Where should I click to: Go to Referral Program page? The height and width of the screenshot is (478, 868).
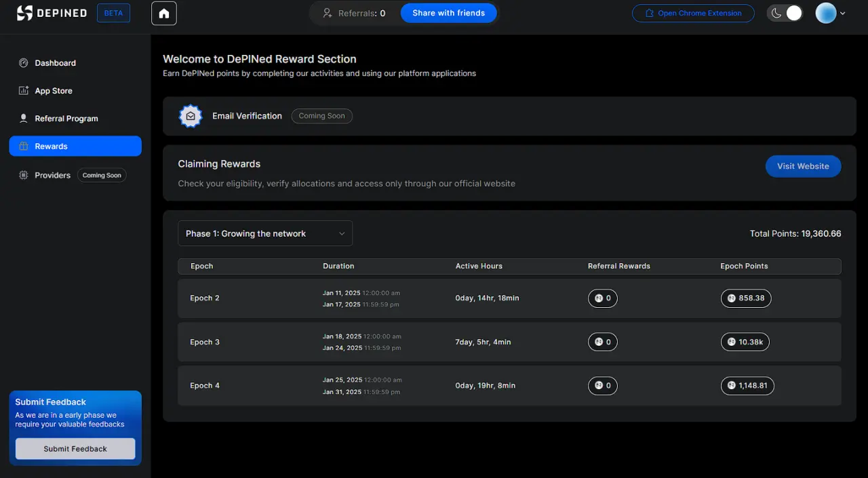coord(75,119)
